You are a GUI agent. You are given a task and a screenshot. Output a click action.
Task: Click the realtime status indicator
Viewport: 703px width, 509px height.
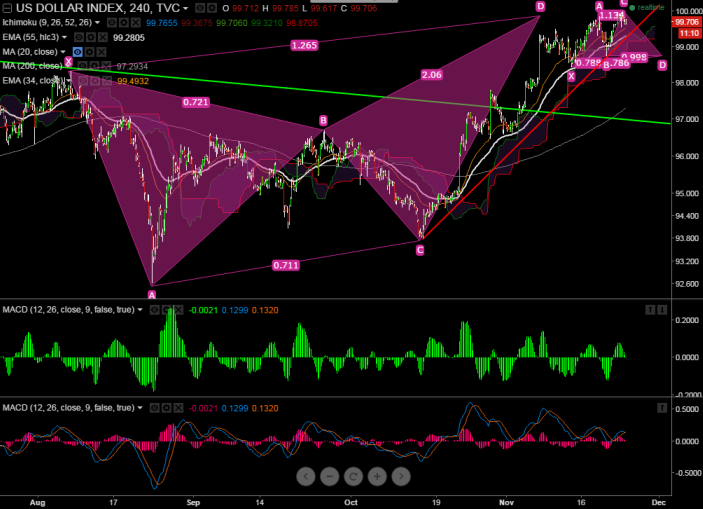[647, 8]
